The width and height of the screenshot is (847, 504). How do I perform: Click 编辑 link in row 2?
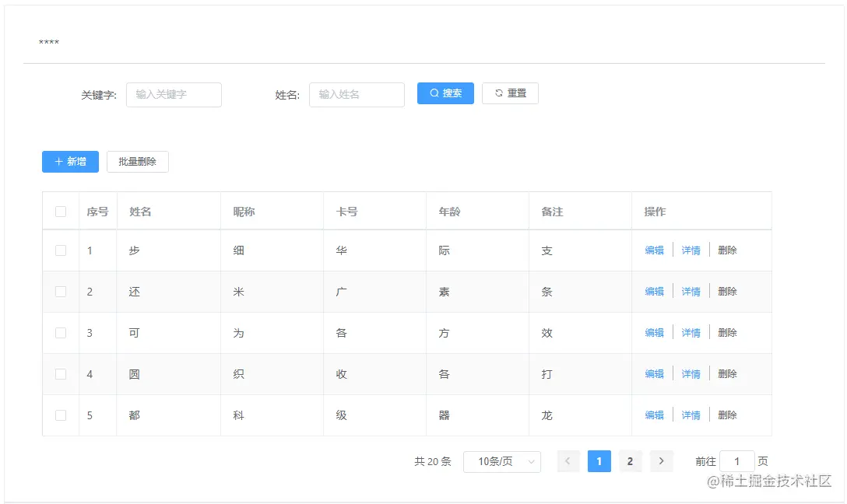click(x=654, y=292)
